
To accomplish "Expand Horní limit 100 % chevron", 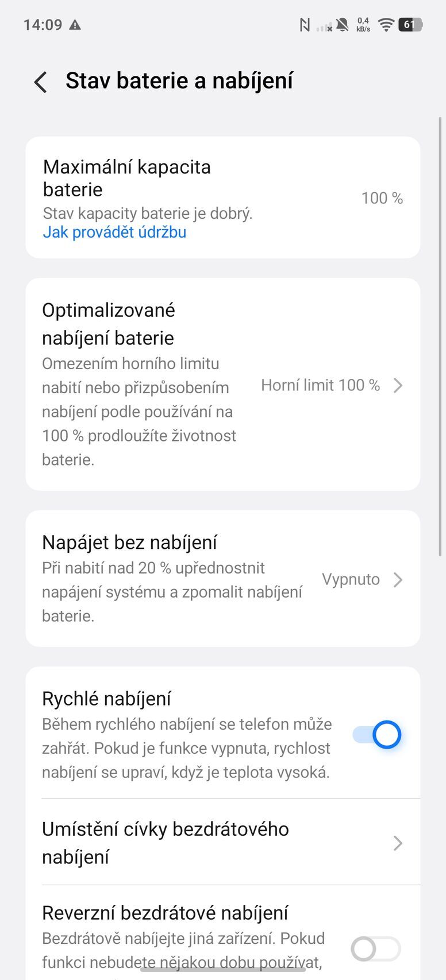I will coord(398,385).
